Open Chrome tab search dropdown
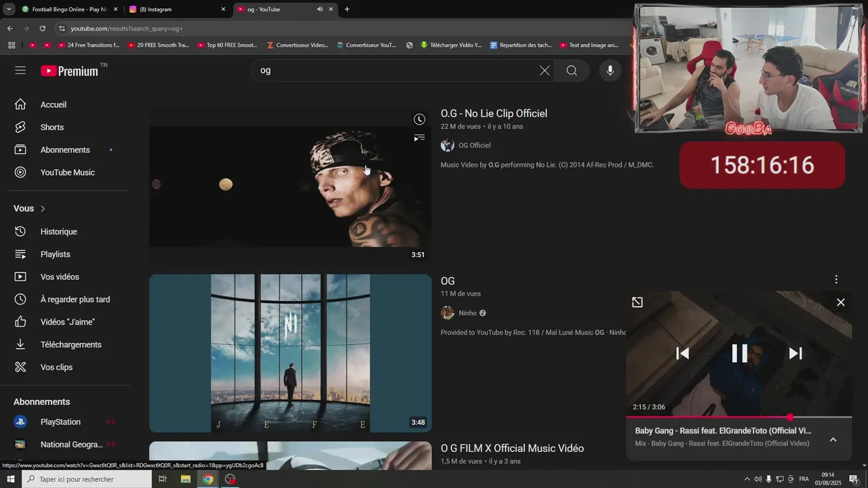 click(9, 9)
